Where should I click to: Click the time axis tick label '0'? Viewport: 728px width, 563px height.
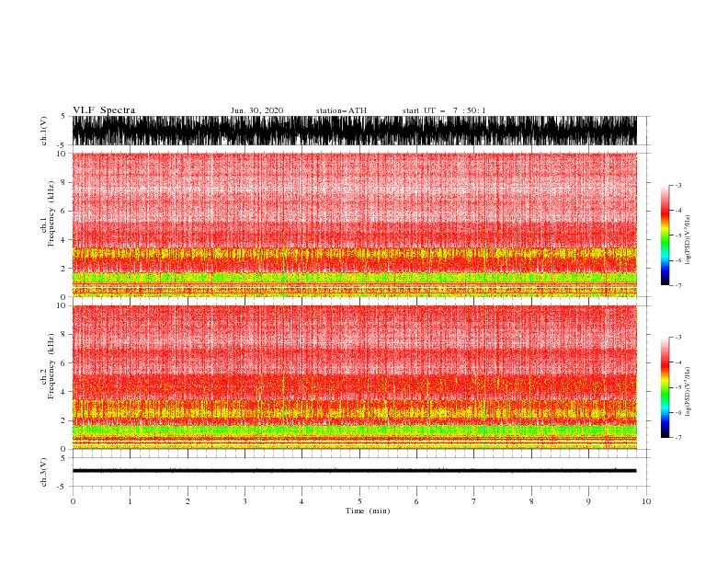[x=73, y=501]
